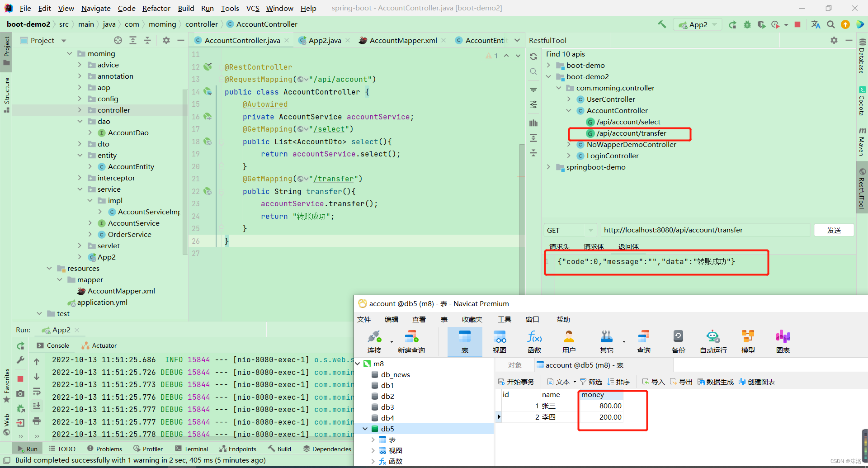Viewport: 868px width, 468px height.
Task: Click the money column header
Action: [601, 395]
